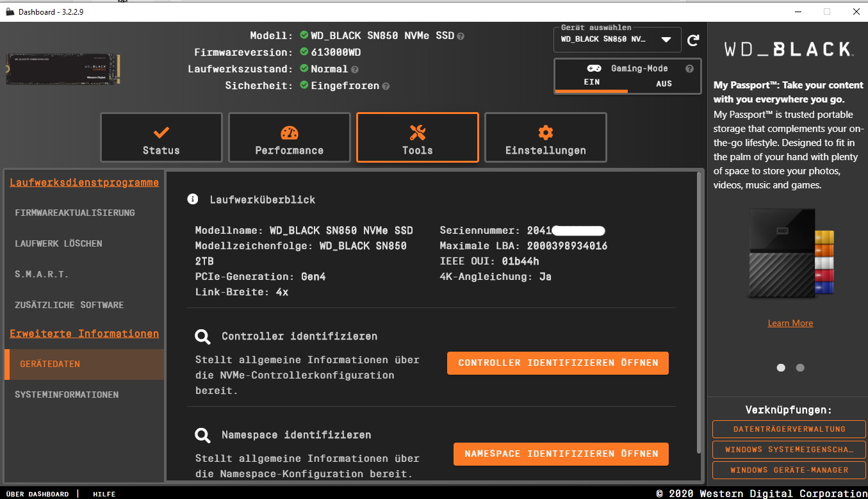Viewport: 868px width, 499px height.
Task: Turn Gaming-Mode to EIN
Action: pos(591,83)
